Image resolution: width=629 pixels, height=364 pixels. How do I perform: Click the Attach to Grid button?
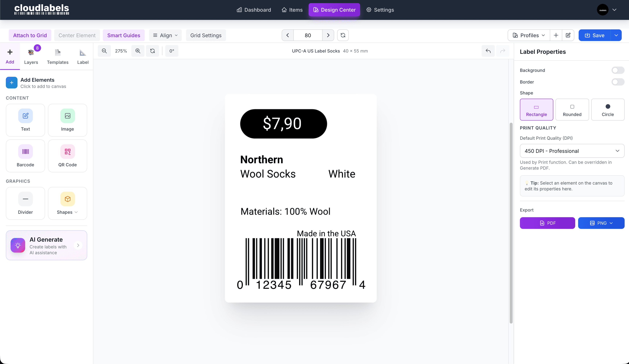30,35
